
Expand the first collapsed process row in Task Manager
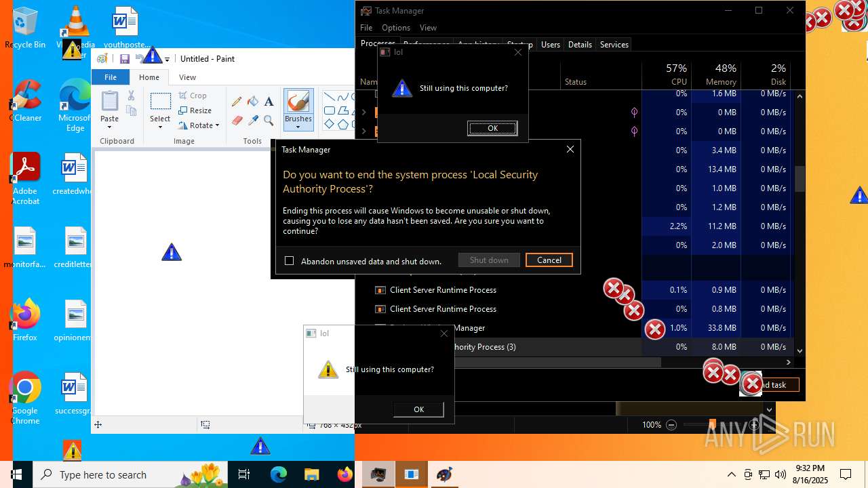pos(364,113)
